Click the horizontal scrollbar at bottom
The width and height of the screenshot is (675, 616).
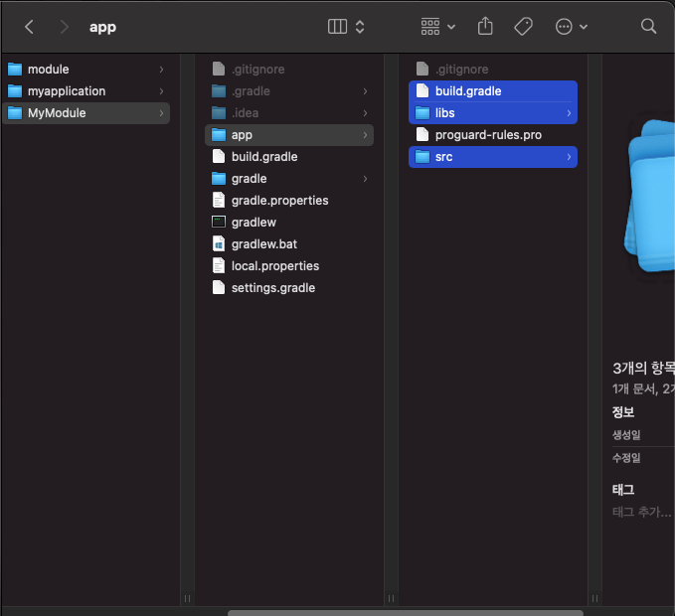pos(406,613)
